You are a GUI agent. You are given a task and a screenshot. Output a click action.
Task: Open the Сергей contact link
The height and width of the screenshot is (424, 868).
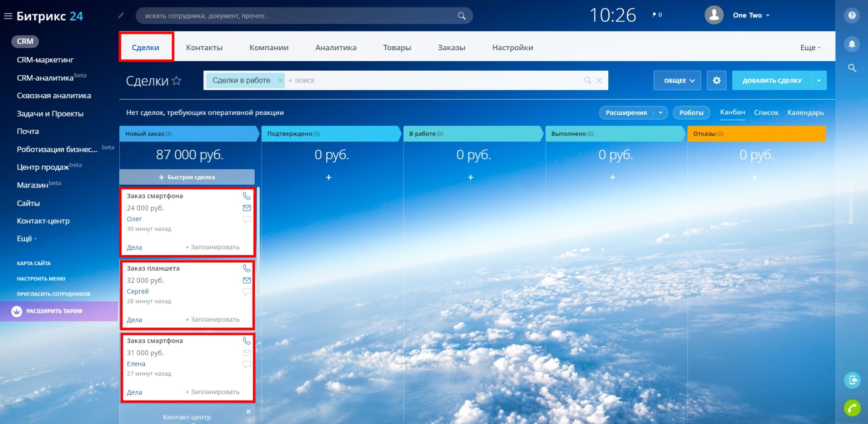(x=138, y=291)
